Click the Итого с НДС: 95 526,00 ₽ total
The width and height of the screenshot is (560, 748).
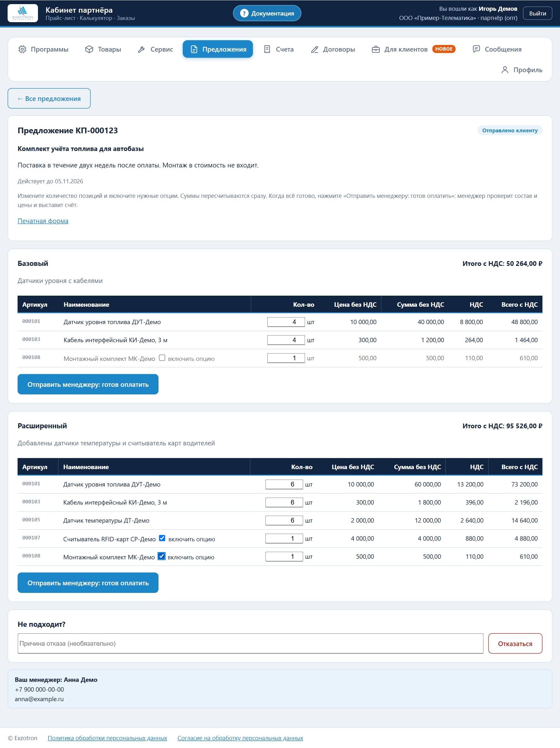[502, 426]
